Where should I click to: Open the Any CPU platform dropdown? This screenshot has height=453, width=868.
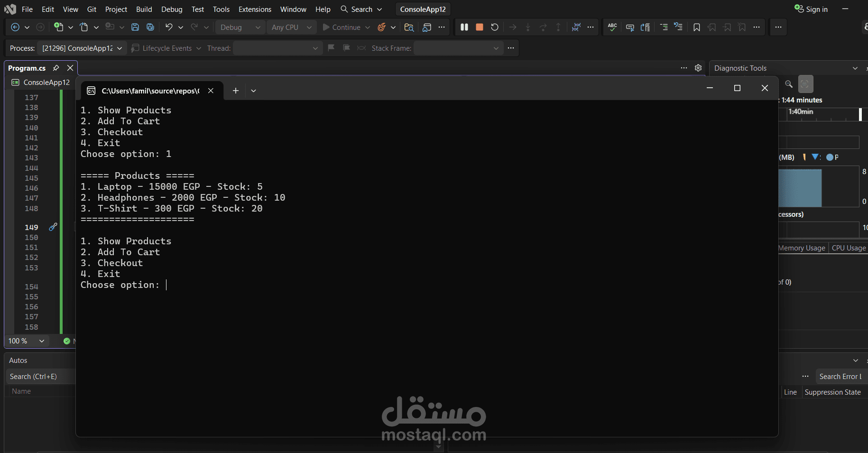click(x=291, y=28)
